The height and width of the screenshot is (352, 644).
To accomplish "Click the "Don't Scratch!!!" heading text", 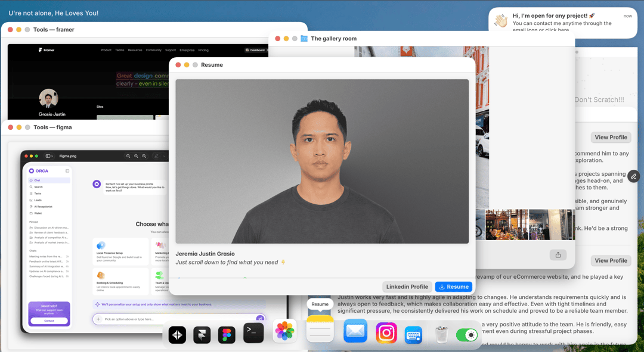I will [x=599, y=99].
